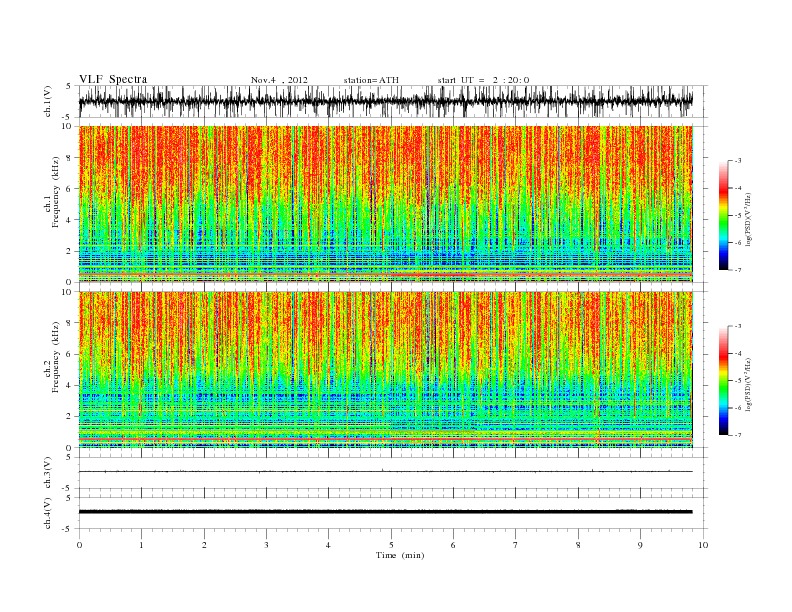Viewport: 792px width, 612px height.
Task: Click the '2' tick on time axis
Action: [x=204, y=545]
